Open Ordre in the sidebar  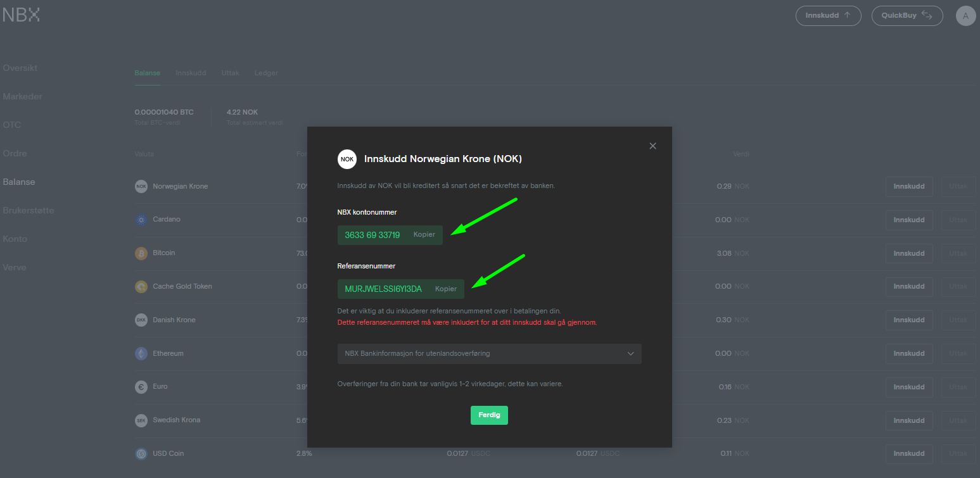(15, 153)
